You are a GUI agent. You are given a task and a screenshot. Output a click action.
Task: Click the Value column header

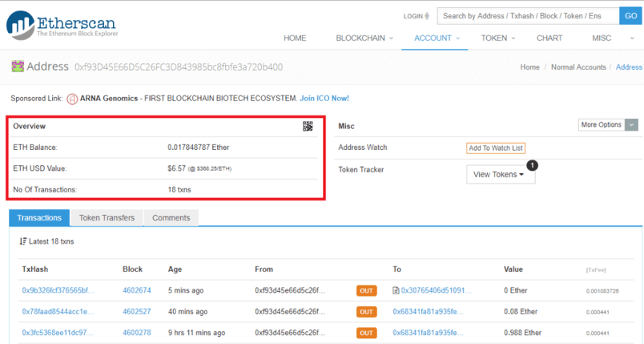point(513,269)
